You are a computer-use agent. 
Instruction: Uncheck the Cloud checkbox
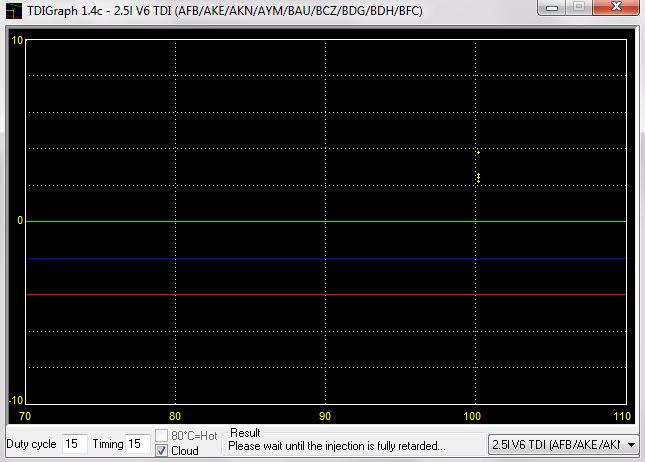[162, 451]
